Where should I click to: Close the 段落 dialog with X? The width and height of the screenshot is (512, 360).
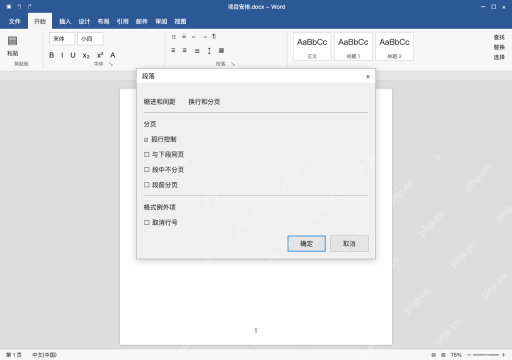coord(368,77)
